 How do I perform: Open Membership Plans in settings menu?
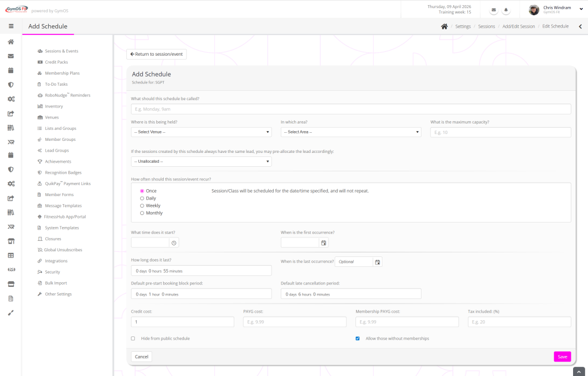pos(62,73)
